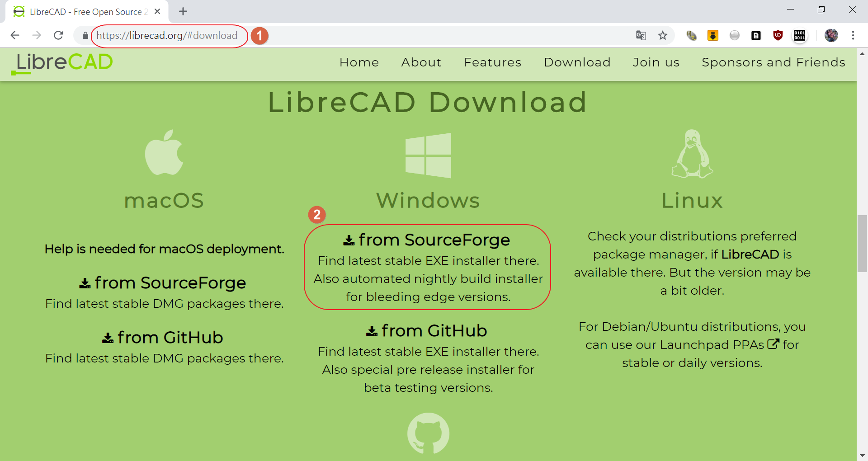Reload the LibreCAD page

pos(58,35)
